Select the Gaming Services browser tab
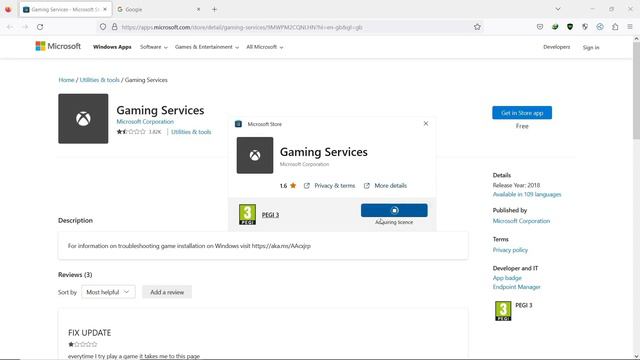 tap(65, 9)
